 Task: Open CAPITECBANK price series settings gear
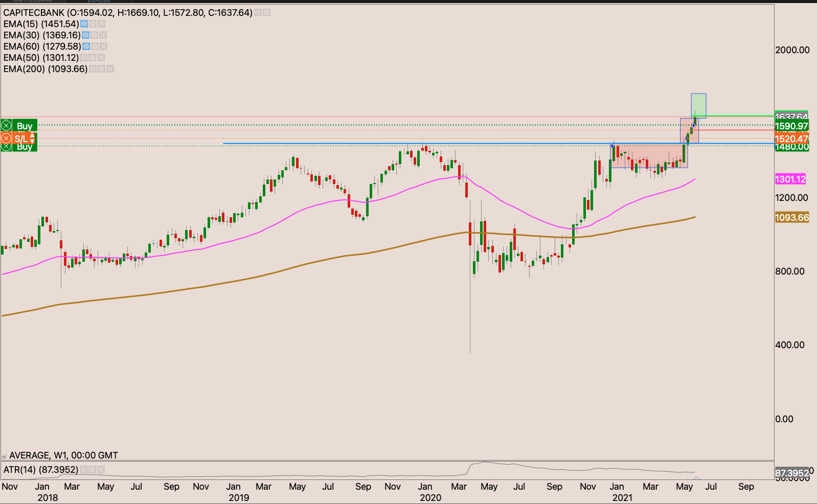pos(266,12)
